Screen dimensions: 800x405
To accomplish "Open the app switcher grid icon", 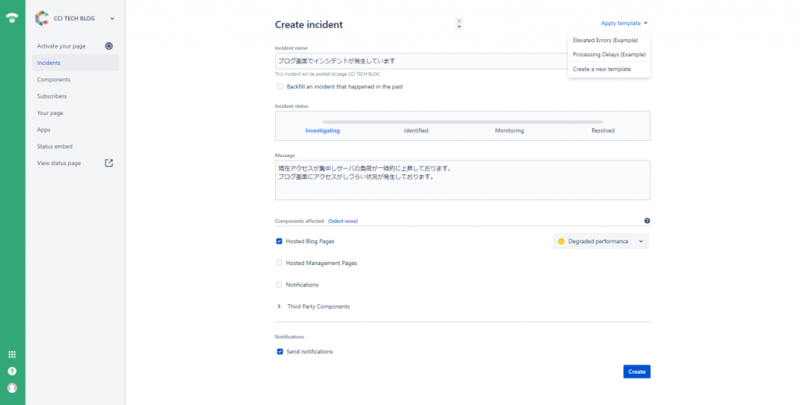I will [12, 355].
